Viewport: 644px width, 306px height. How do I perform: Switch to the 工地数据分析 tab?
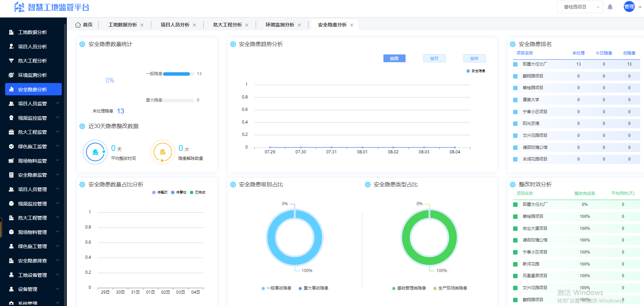click(x=122, y=25)
